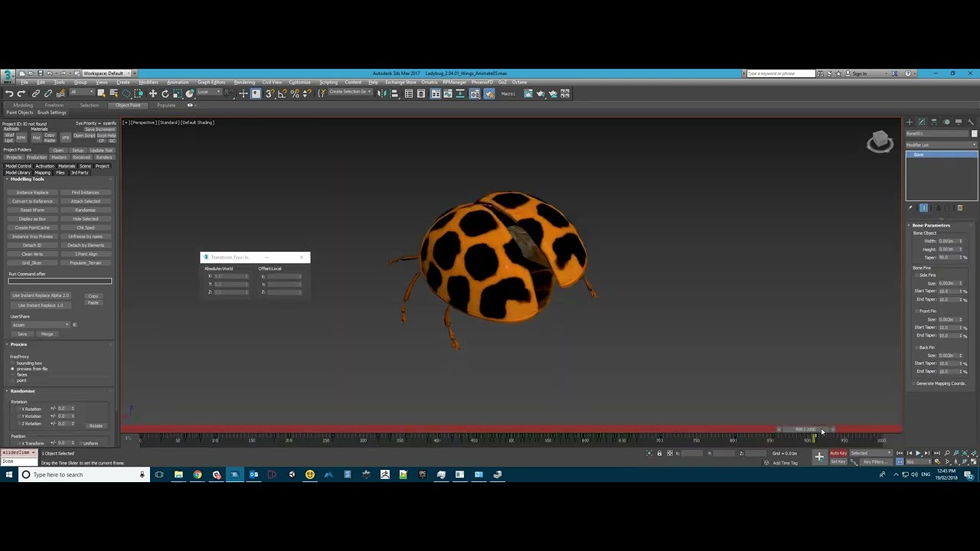Click the time slider handle

click(x=805, y=429)
